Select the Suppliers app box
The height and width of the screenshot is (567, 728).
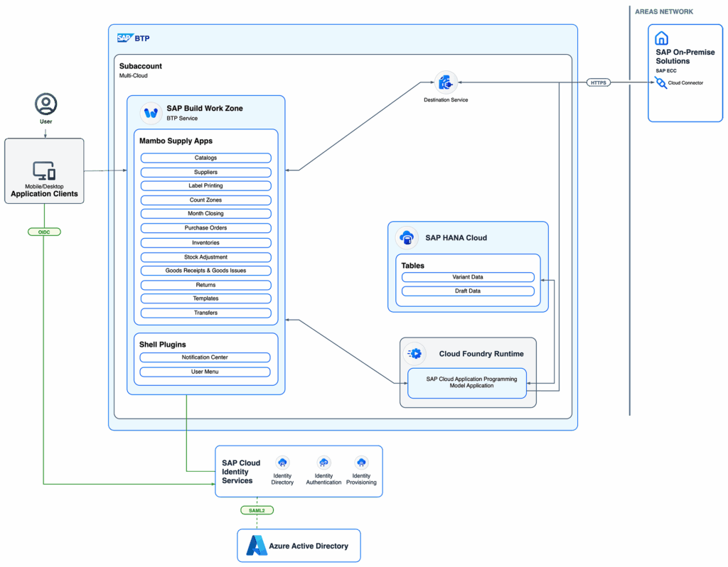(x=205, y=172)
